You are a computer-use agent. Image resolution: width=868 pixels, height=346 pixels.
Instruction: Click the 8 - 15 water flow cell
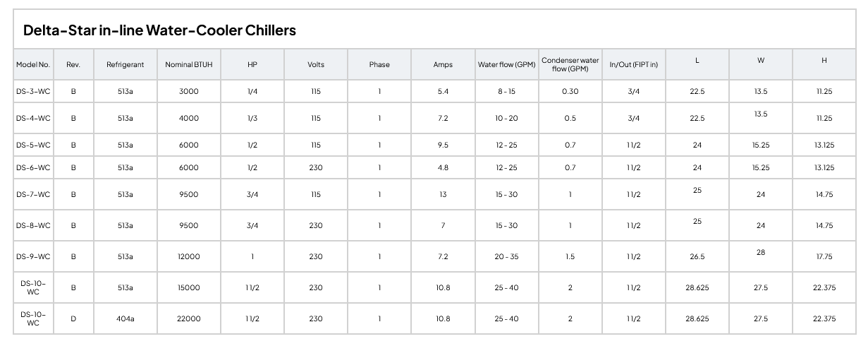point(506,92)
